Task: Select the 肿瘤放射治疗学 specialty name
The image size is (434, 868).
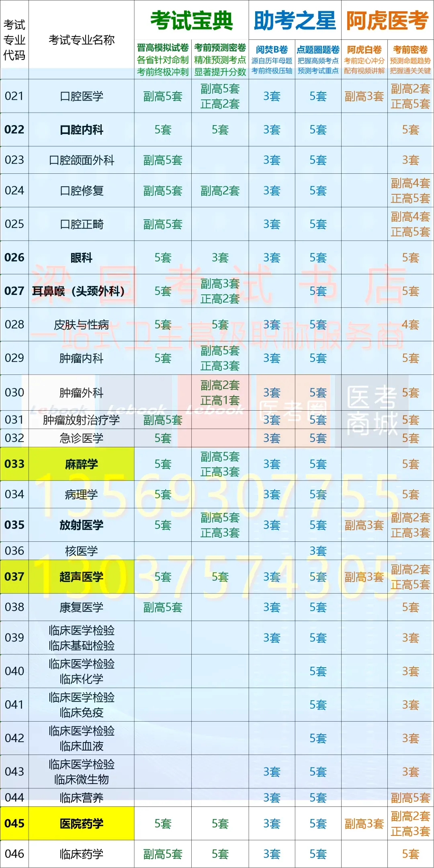Action: coord(82,420)
